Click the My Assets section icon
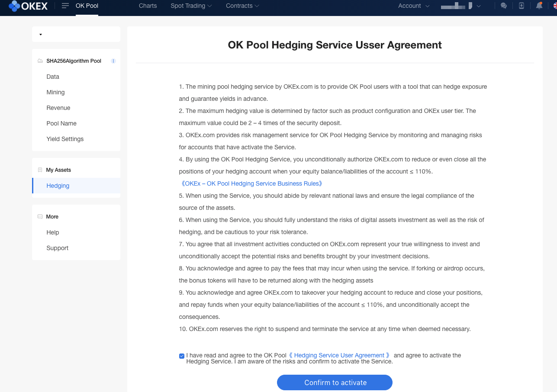This screenshot has height=392, width=557. tap(40, 170)
